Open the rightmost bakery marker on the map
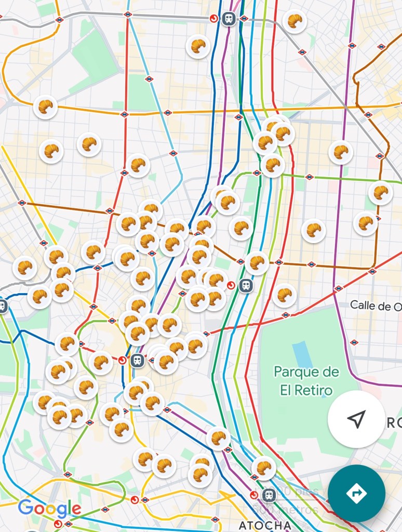 (x=381, y=193)
